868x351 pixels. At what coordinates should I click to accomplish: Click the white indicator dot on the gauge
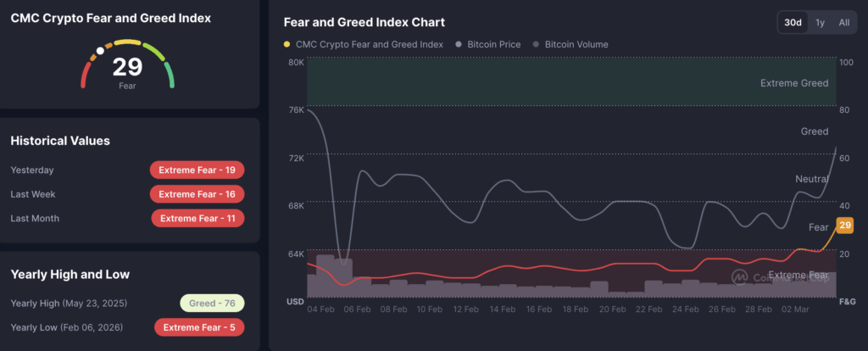100,51
